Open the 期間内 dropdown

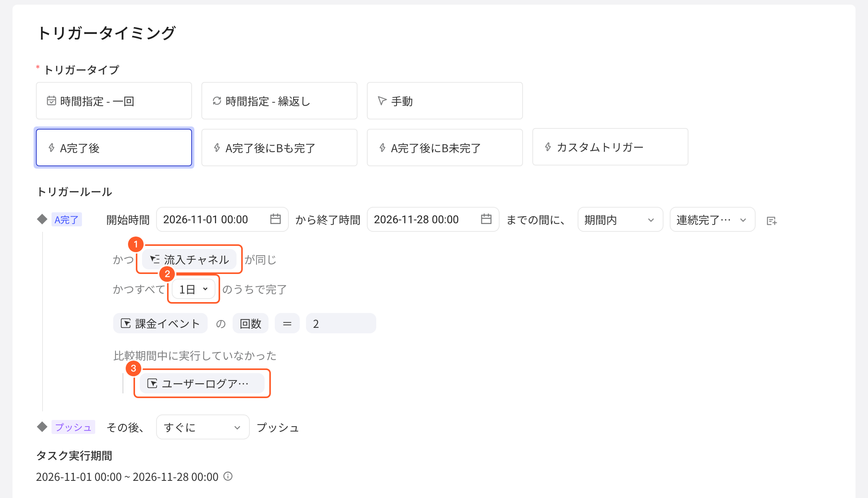pyautogui.click(x=621, y=219)
